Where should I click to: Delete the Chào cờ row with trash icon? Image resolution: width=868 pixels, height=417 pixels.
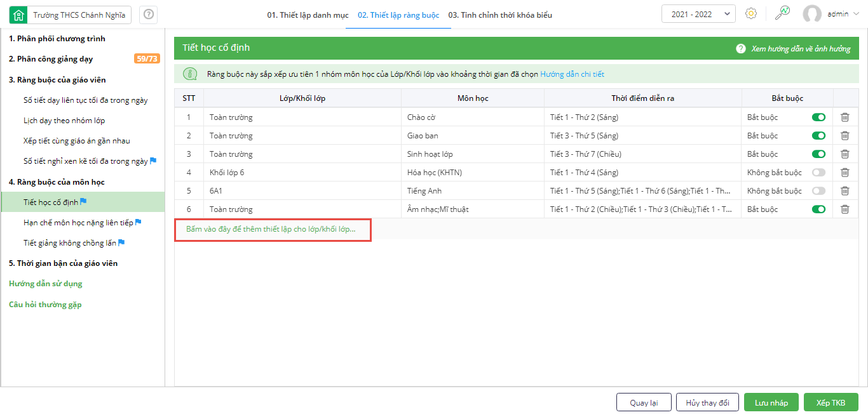pos(845,117)
